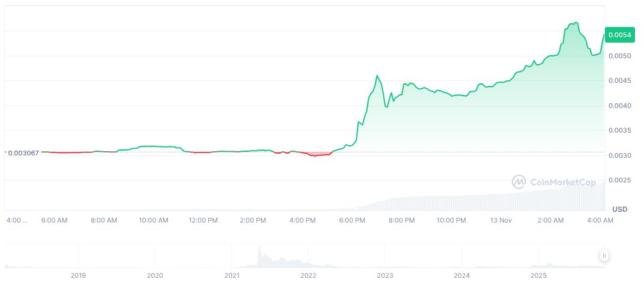The width and height of the screenshot is (644, 282).
Task: Click the 0.0045 price axis label
Action: tap(619, 81)
